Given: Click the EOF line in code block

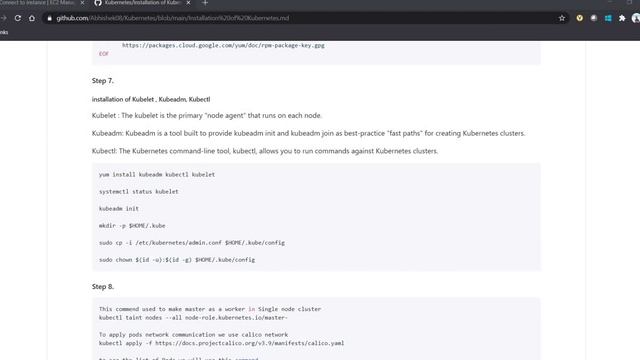Looking at the screenshot, I should [104, 53].
